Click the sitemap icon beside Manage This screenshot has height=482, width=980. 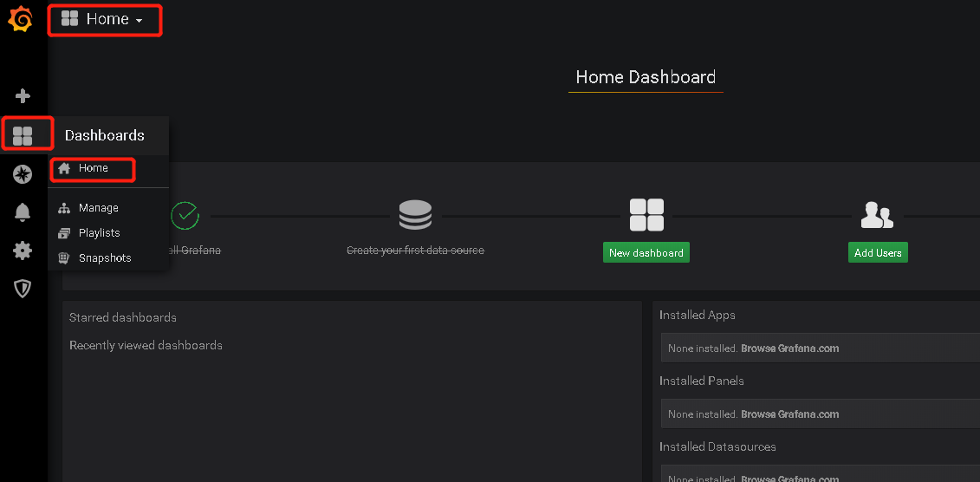64,208
